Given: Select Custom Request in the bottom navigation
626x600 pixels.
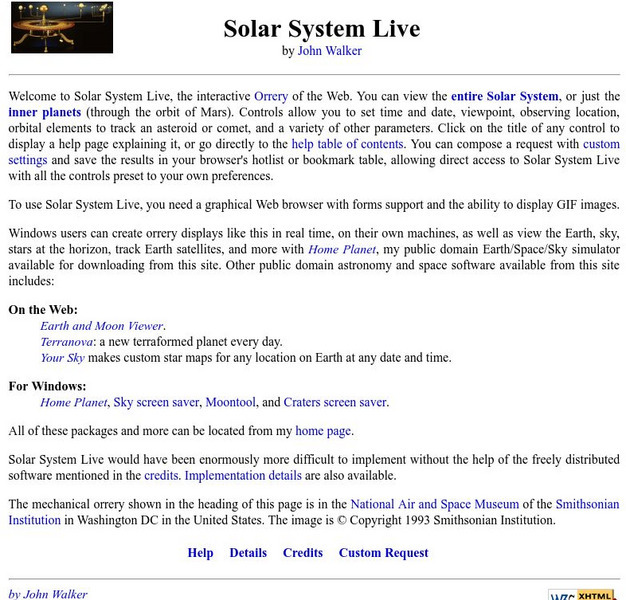Looking at the screenshot, I should 383,553.
